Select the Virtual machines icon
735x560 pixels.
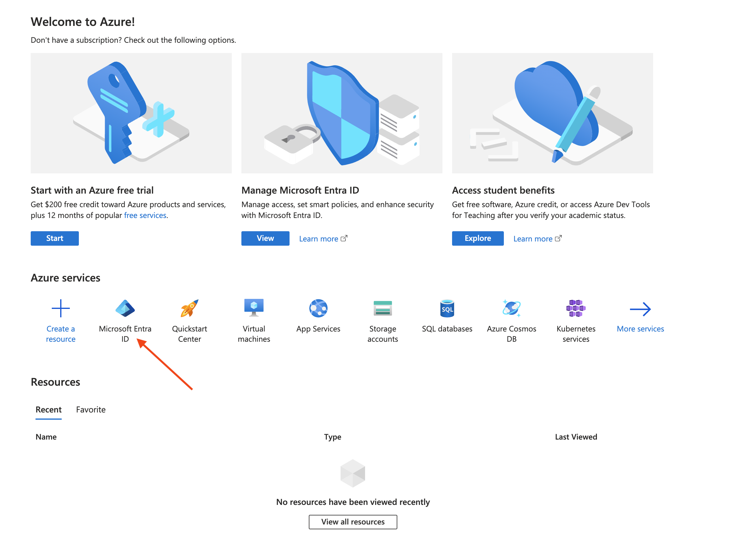point(254,308)
